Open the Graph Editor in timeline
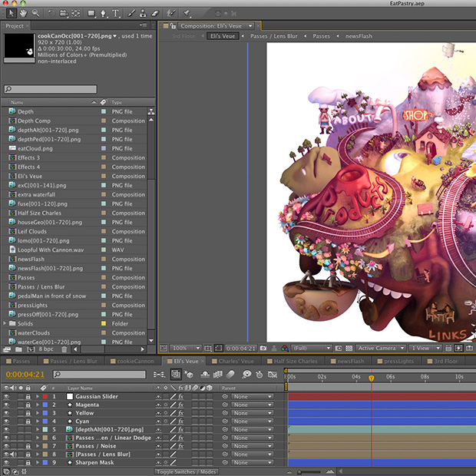This screenshot has height=476, width=476. coord(272,375)
